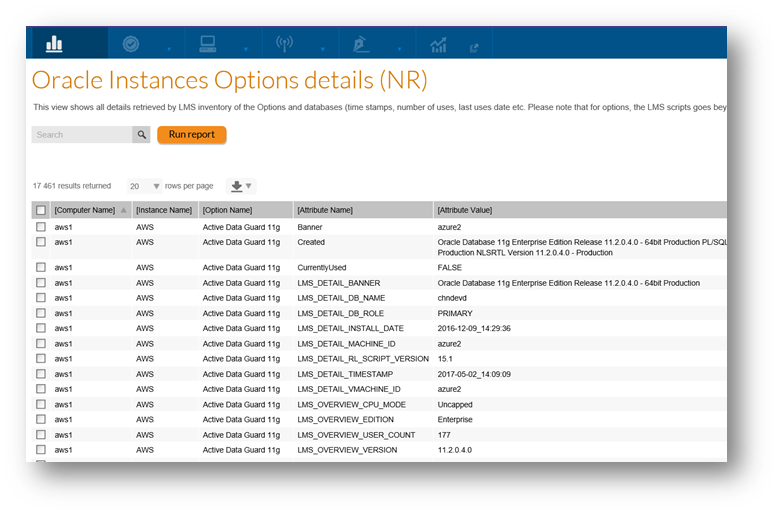Check the row checkbox for Banner attribute
Viewport: 779px width, 514px height.
tap(41, 227)
